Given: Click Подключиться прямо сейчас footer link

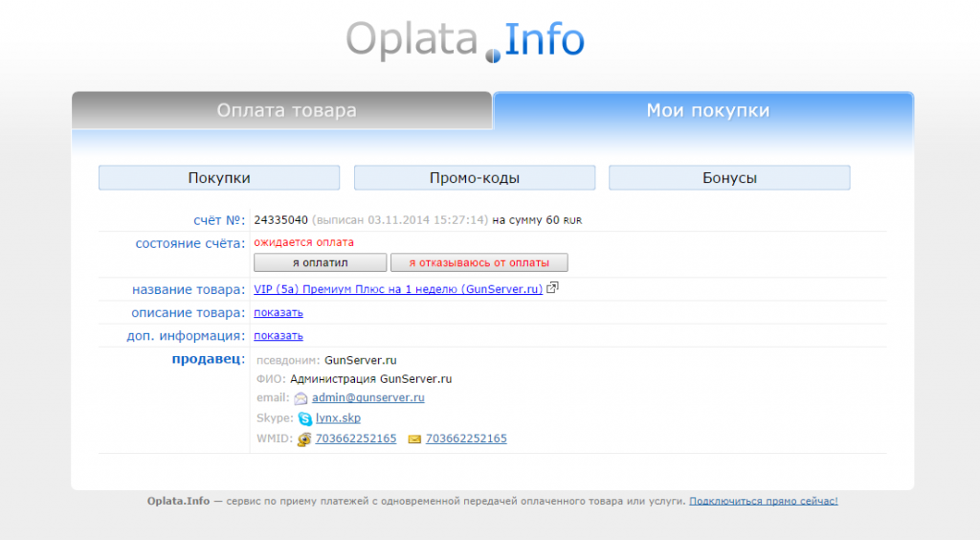Looking at the screenshot, I should click(763, 501).
